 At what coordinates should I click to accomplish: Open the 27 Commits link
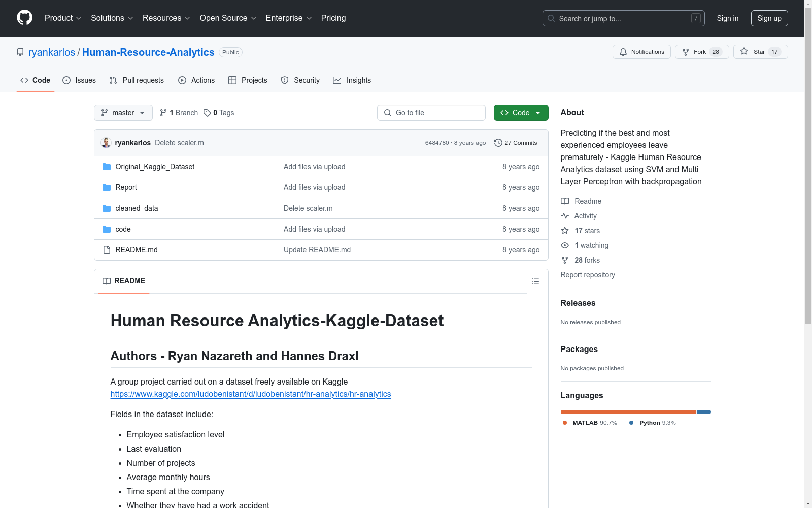click(516, 143)
